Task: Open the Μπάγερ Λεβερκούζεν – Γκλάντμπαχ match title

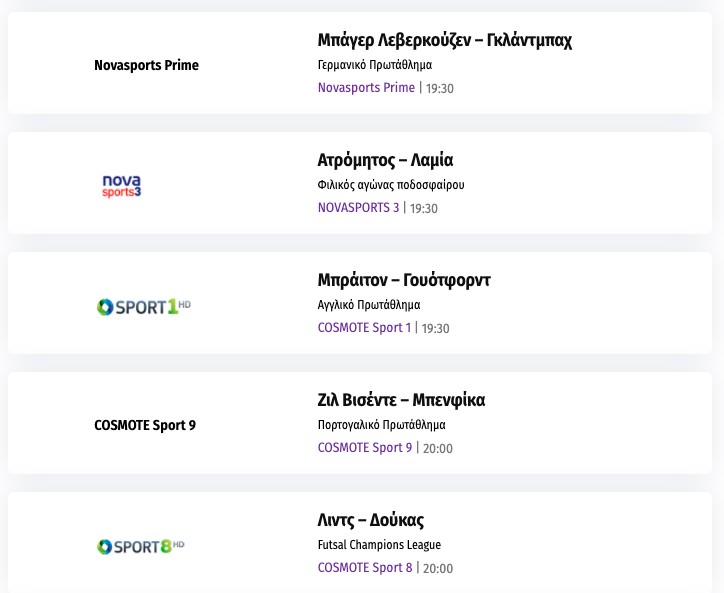Action: (x=444, y=40)
